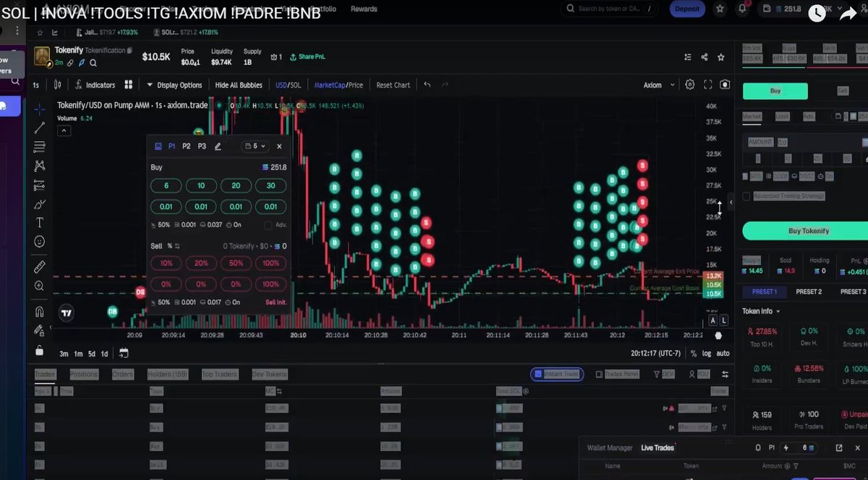This screenshot has height=480, width=868.
Task: Open the Top Traders tab
Action: (x=219, y=374)
